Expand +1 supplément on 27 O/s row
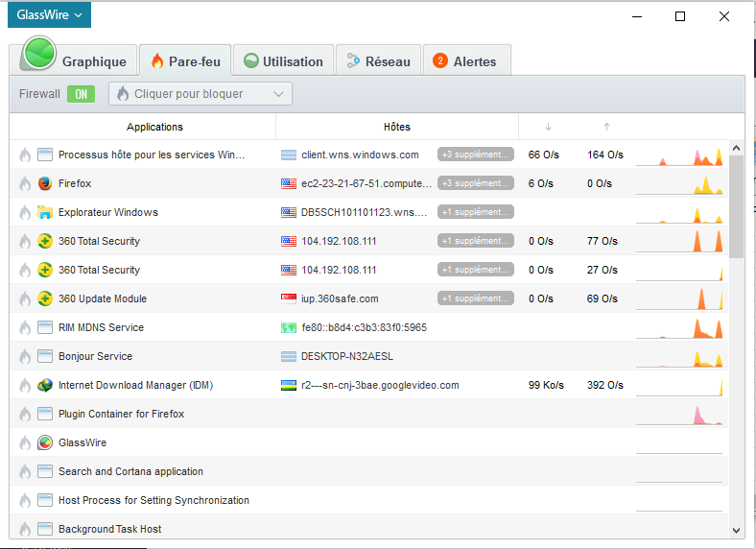Image resolution: width=756 pixels, height=549 pixels. coord(476,270)
